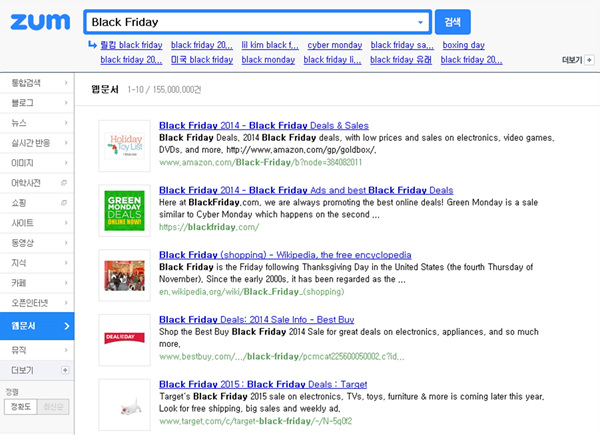Select 카페 in the sidebar
Screen dimensions: 600x435
(37, 283)
